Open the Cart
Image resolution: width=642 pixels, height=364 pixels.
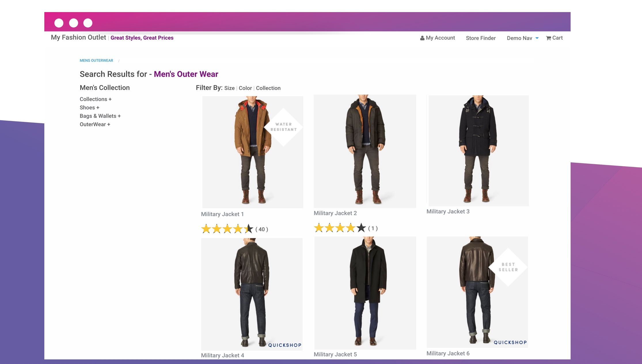pos(554,38)
